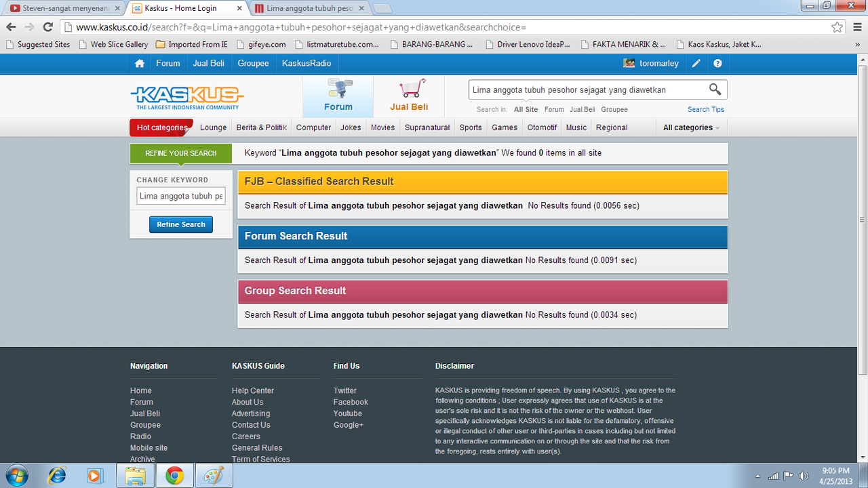Open Berita & Politik category
This screenshot has height=488, width=868.
262,127
